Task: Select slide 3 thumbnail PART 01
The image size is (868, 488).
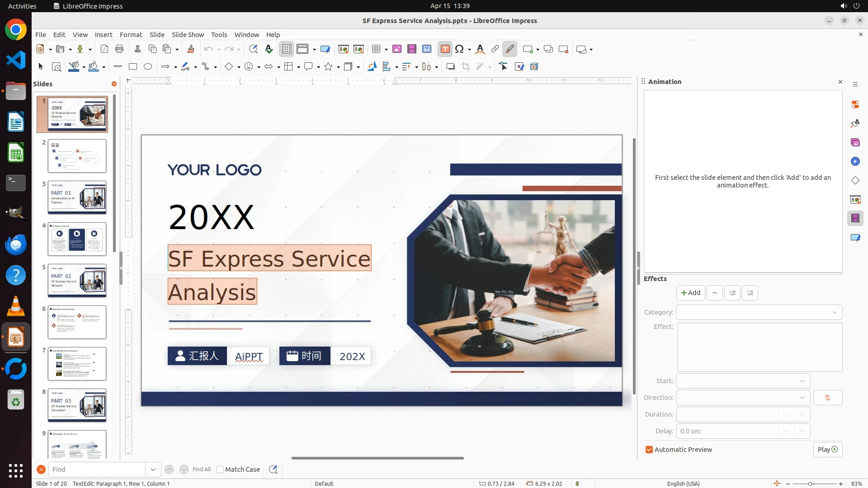Action: coord(77,197)
